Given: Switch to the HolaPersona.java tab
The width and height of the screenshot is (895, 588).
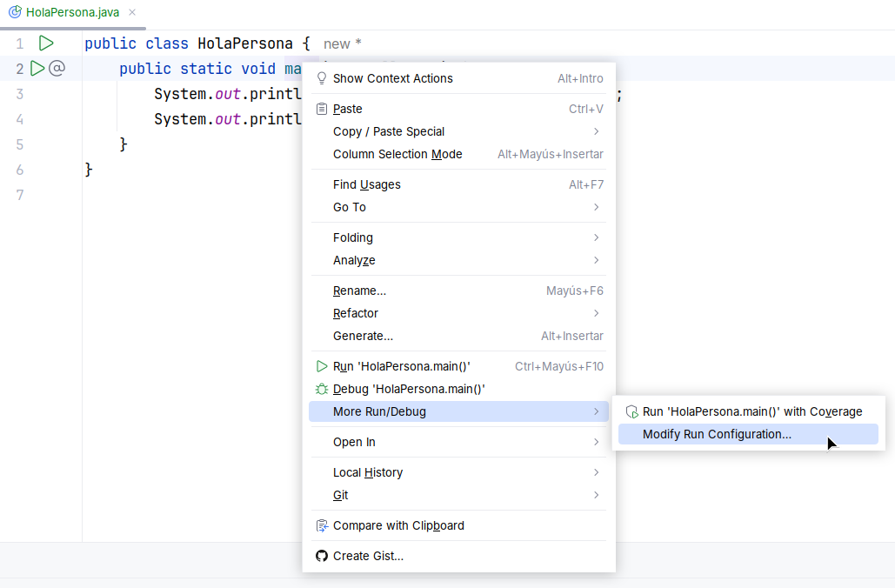Looking at the screenshot, I should point(71,13).
